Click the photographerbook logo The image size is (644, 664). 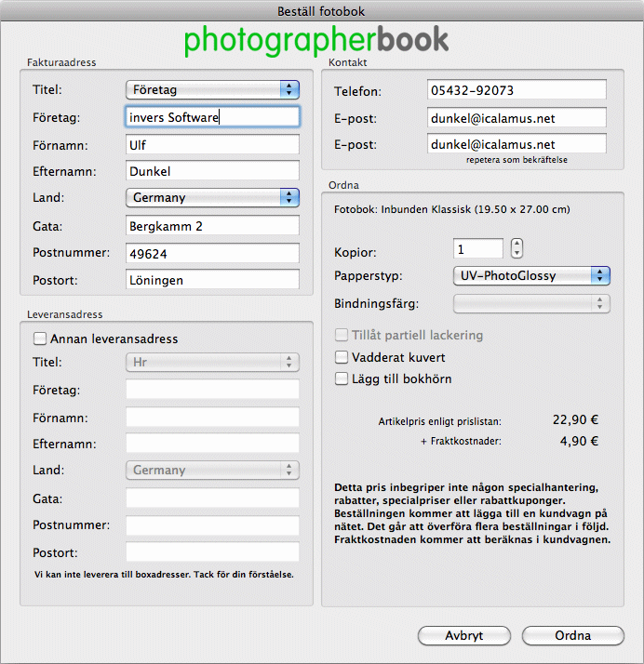(x=316, y=41)
